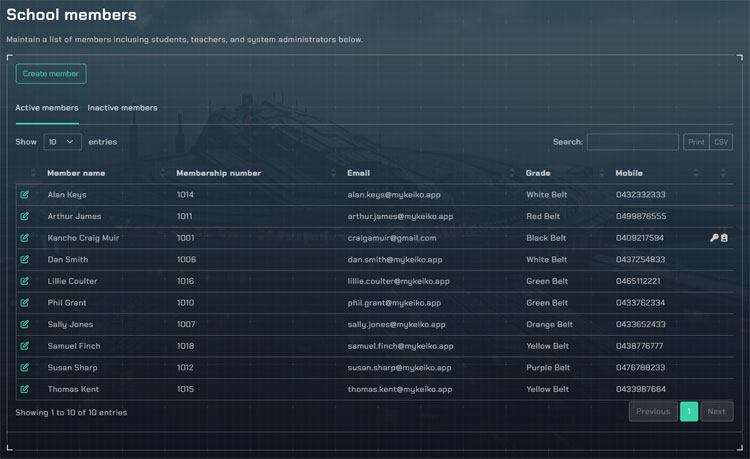Image resolution: width=750 pixels, height=459 pixels.
Task: Edit Kancho Craig Muir's member record
Action: click(x=25, y=238)
